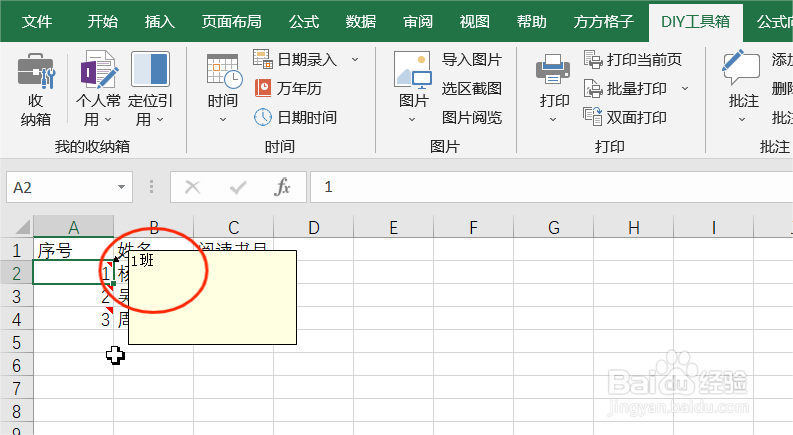The width and height of the screenshot is (793, 435).
Task: Click the 时间 calendar clock icon
Action: [223, 71]
